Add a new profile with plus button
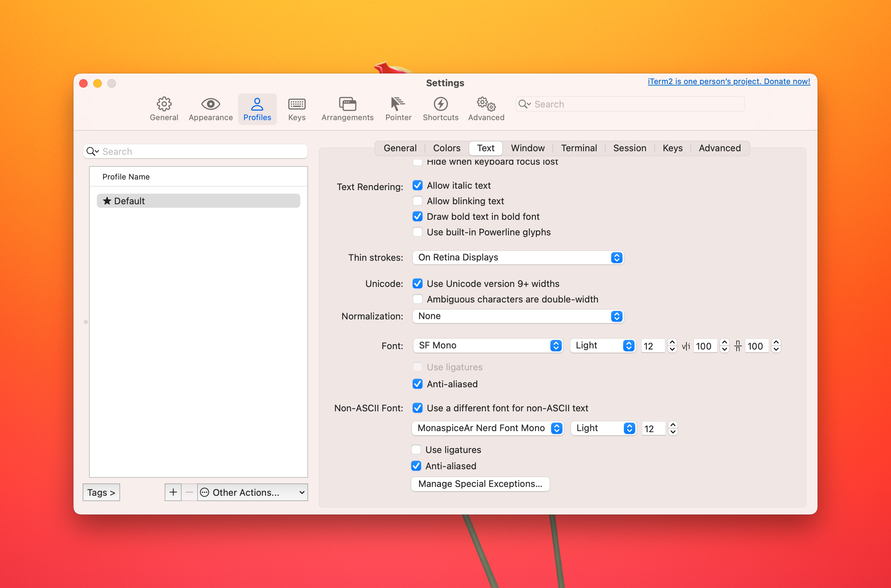The height and width of the screenshot is (588, 891). point(173,492)
